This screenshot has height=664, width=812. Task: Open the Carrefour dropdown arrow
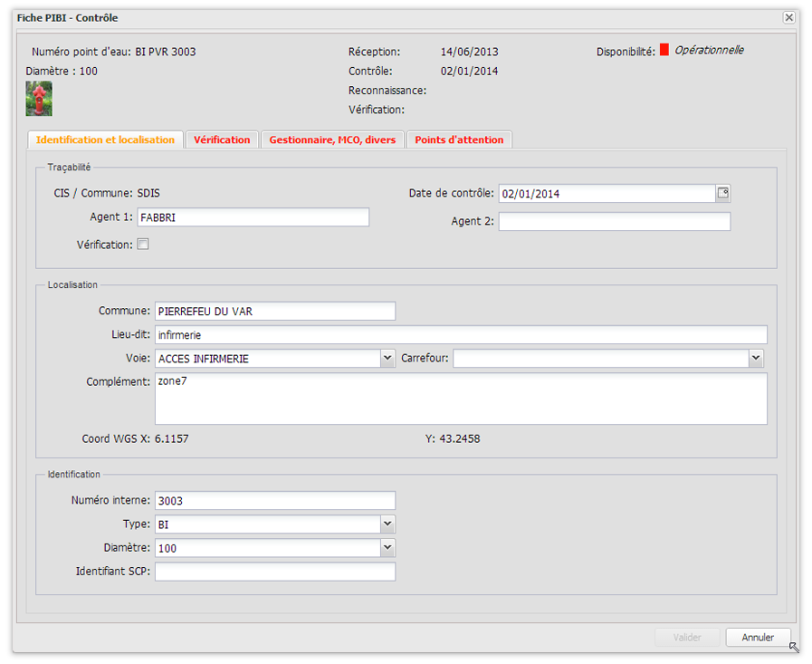point(756,359)
